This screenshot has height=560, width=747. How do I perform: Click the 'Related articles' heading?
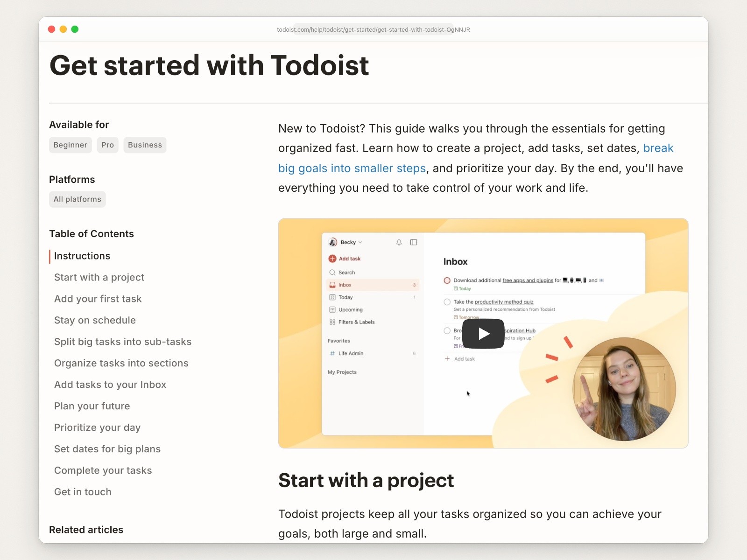pyautogui.click(x=86, y=530)
